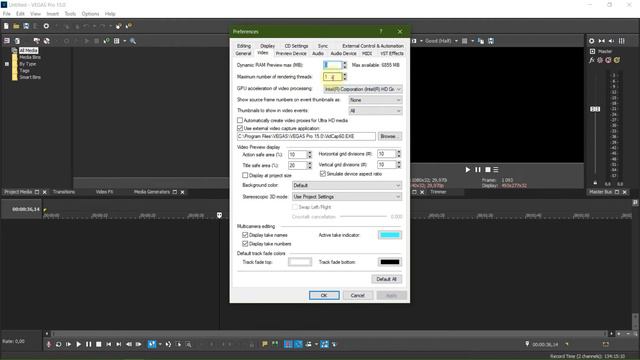Click Stop in the video preview window
This screenshot has height=360, width=640.
tap(487, 169)
